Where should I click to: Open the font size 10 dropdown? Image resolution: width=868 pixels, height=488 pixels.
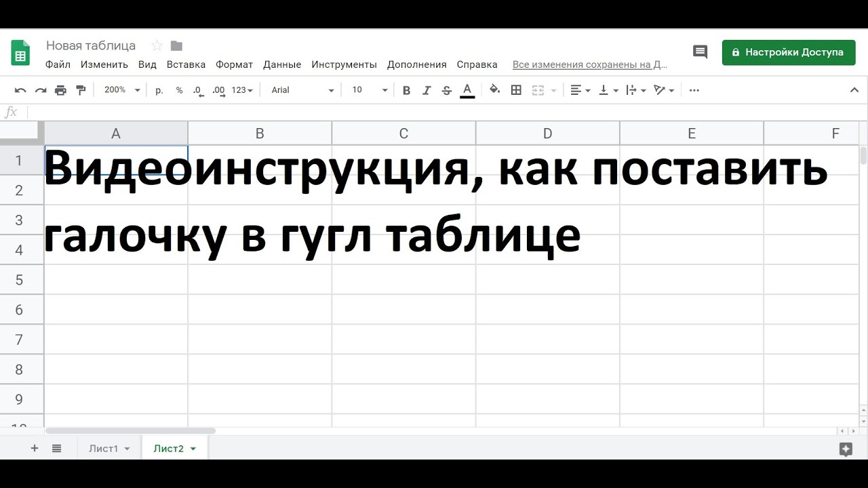tap(370, 90)
